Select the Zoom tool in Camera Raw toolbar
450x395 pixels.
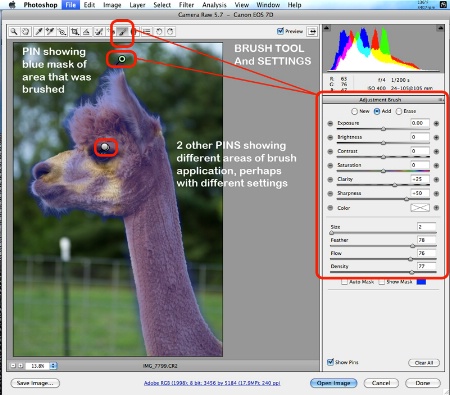click(x=14, y=31)
